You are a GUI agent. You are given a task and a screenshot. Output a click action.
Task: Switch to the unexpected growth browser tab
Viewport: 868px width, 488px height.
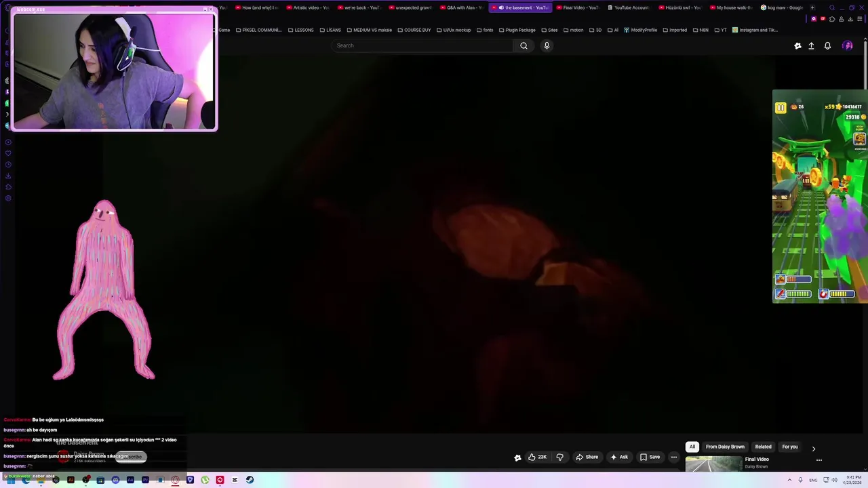pyautogui.click(x=410, y=7)
